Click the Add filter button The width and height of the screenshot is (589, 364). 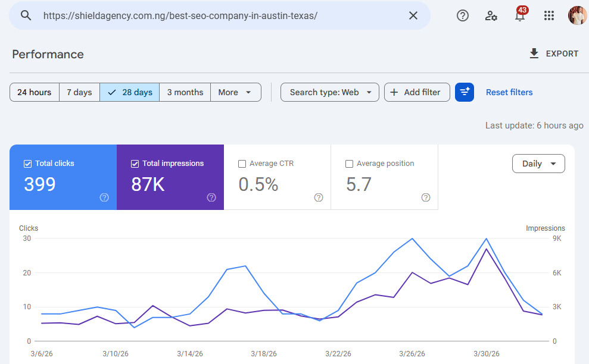[417, 92]
